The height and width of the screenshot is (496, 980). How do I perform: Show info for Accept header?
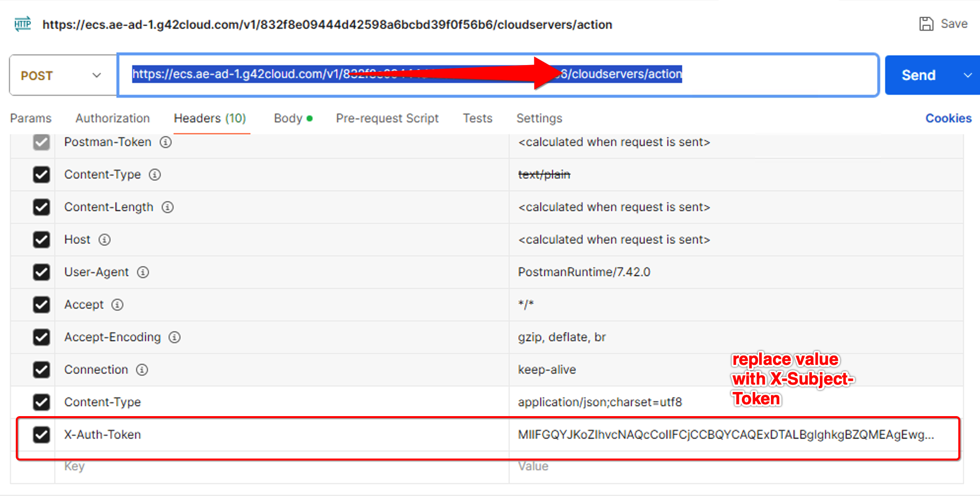(117, 305)
